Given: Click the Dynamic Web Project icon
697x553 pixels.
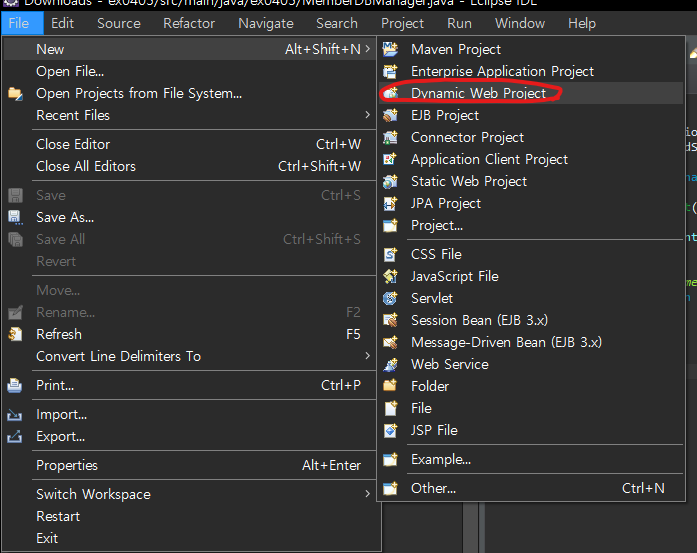Looking at the screenshot, I should coord(390,93).
